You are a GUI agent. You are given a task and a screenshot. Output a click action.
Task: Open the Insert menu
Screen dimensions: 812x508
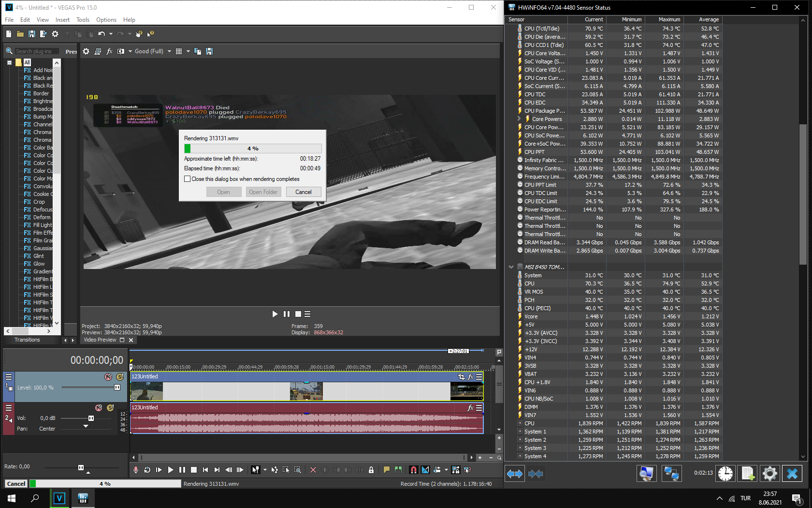pyautogui.click(x=62, y=20)
